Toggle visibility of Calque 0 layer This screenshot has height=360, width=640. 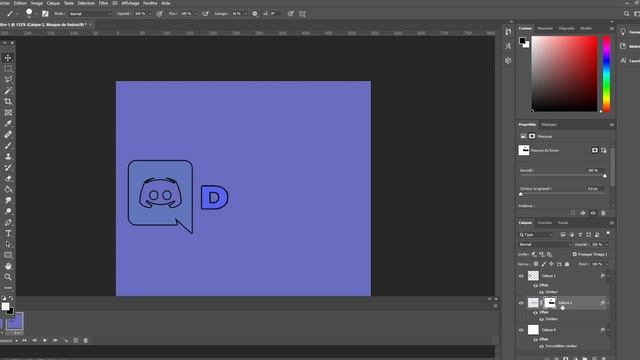(x=521, y=330)
